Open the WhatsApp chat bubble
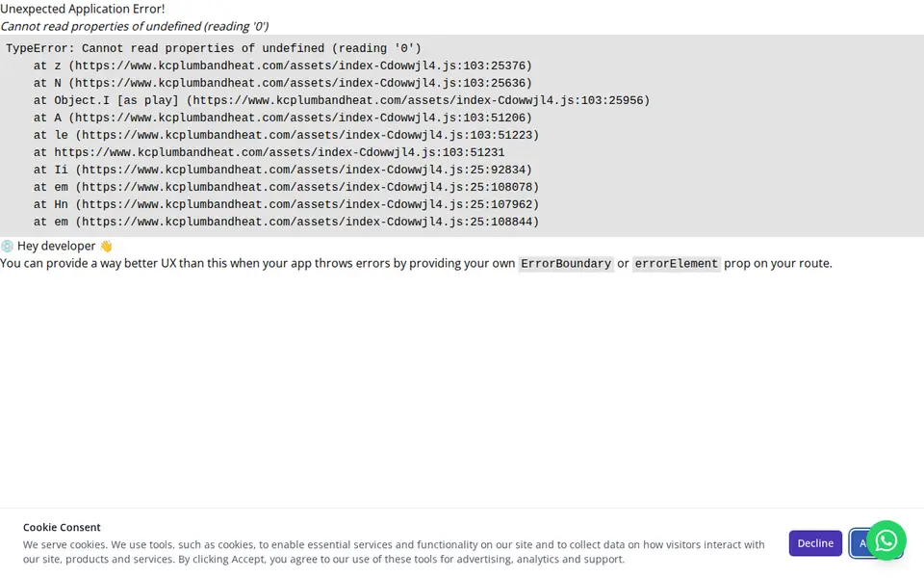The width and height of the screenshot is (924, 578). pyautogui.click(x=885, y=540)
